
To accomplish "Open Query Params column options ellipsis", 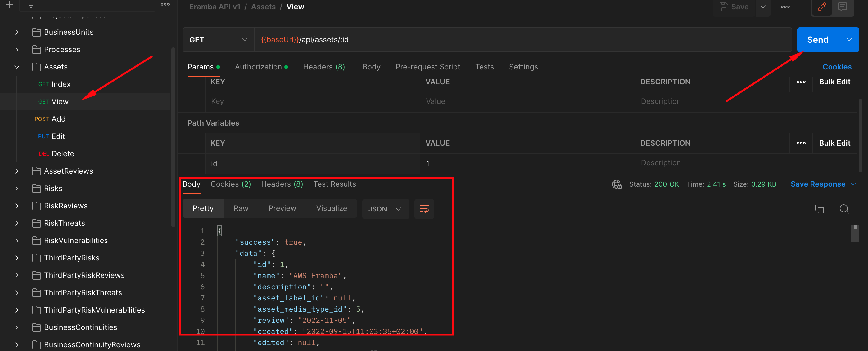I will point(801,82).
